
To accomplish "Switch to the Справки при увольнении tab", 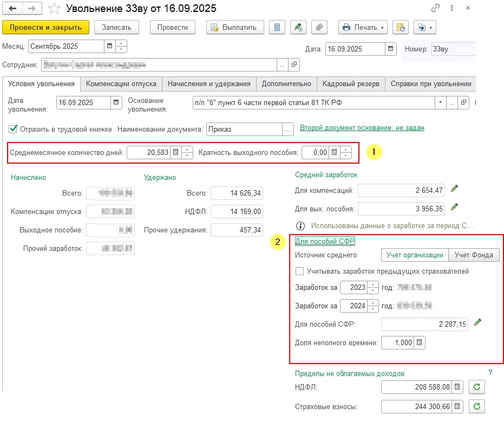I will pos(431,83).
